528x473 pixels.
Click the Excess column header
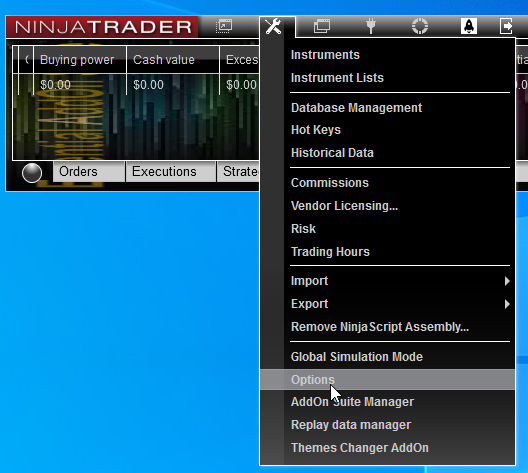[x=240, y=60]
